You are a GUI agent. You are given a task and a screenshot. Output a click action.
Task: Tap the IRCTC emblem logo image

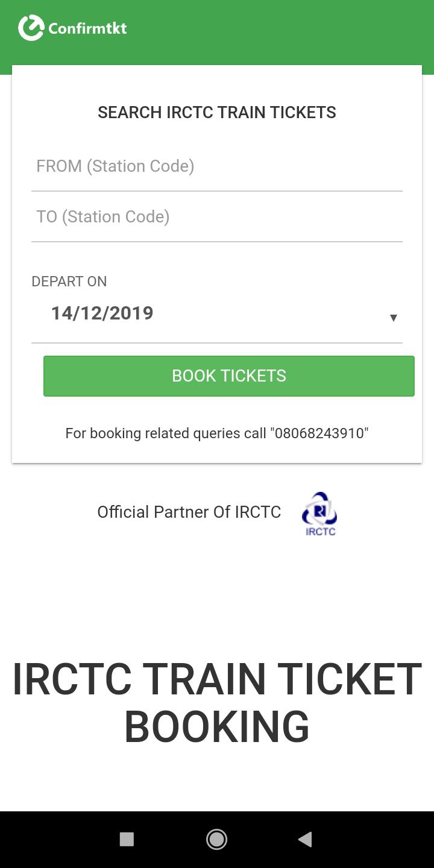click(x=319, y=509)
